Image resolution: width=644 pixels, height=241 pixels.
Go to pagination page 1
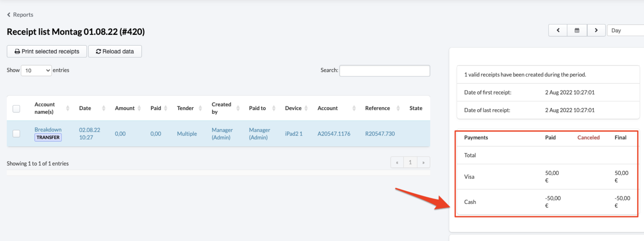pos(410,162)
